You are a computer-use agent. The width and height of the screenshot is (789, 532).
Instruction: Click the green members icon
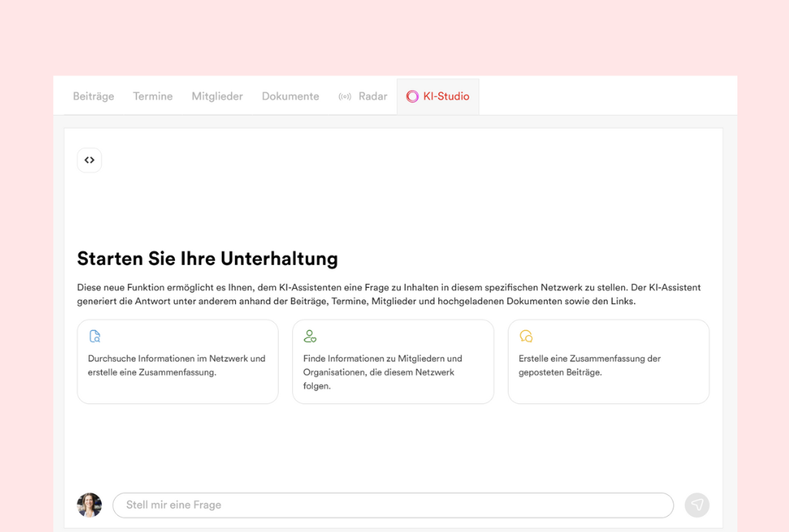(310, 336)
